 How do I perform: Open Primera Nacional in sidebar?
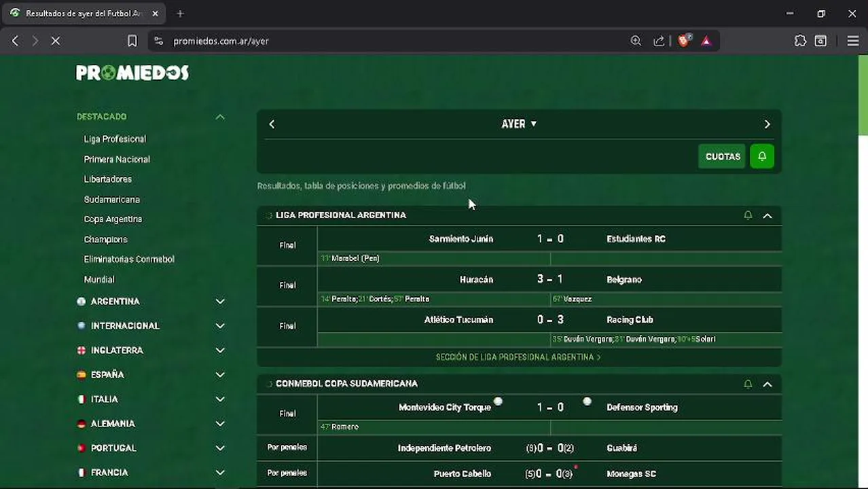(117, 159)
